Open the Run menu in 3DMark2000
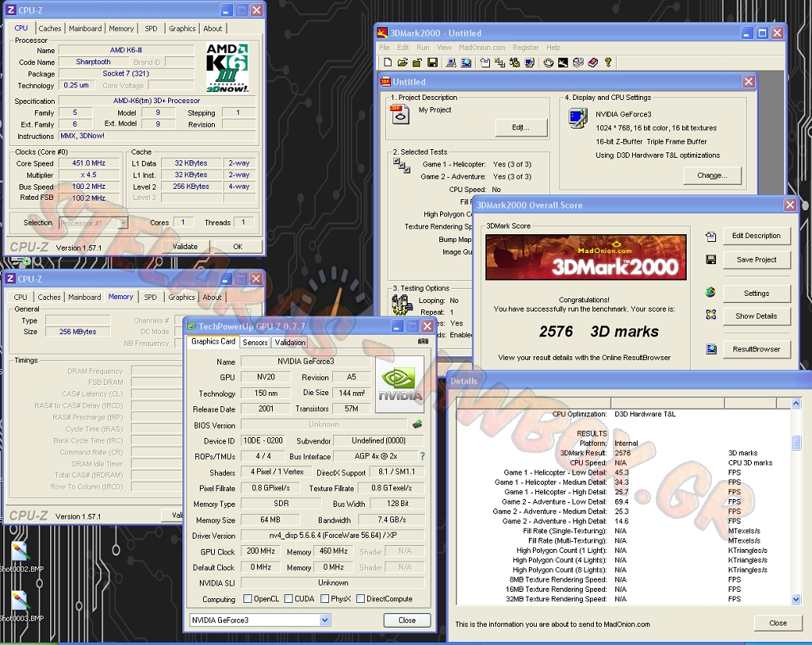Image resolution: width=812 pixels, height=645 pixels. [423, 47]
